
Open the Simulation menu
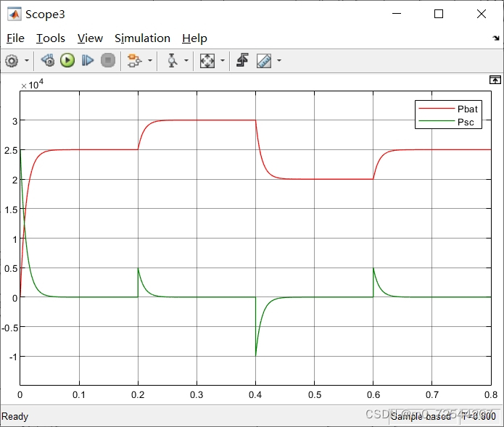point(142,38)
